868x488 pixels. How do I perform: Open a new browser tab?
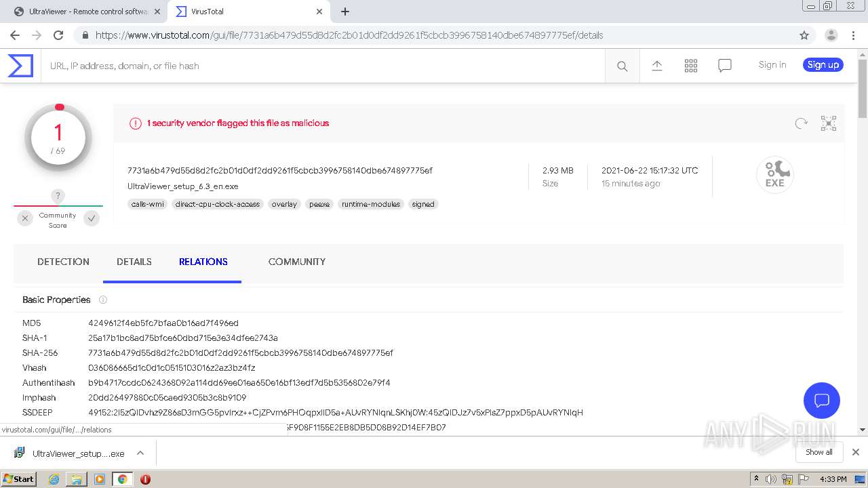345,12
